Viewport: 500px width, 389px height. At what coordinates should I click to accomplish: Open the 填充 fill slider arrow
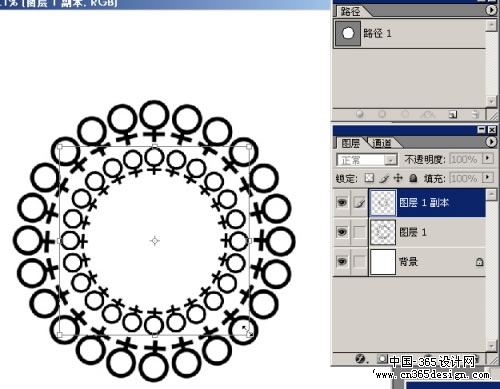tap(488, 177)
